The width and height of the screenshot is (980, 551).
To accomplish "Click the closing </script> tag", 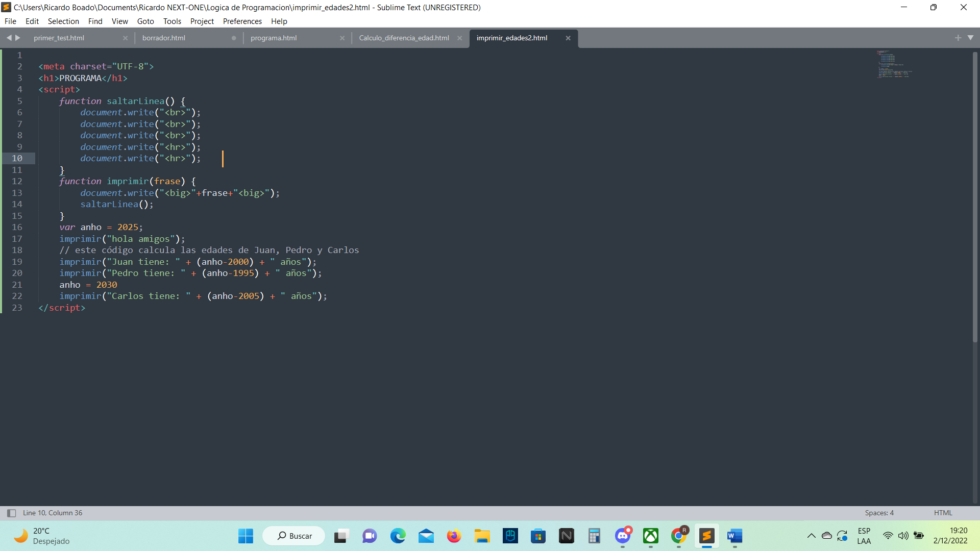I will pos(62,308).
